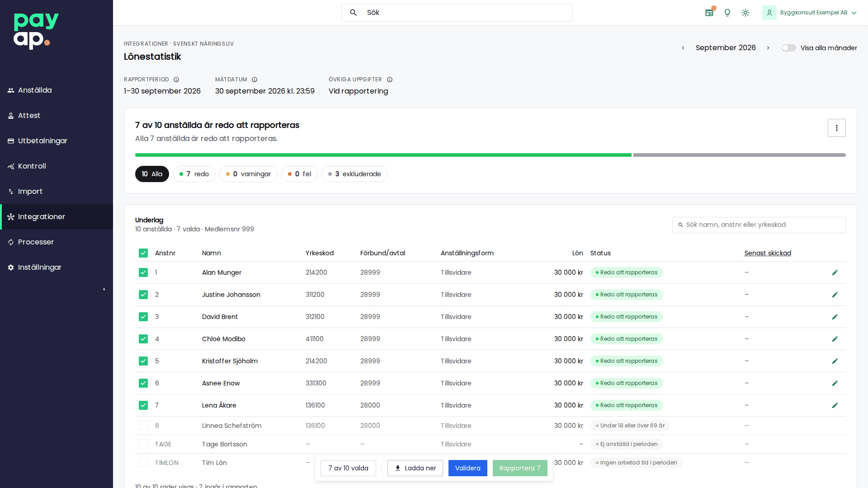This screenshot has width=868, height=488.
Task: Edit Justine Johansson row pencil icon
Action: pyautogui.click(x=835, y=295)
